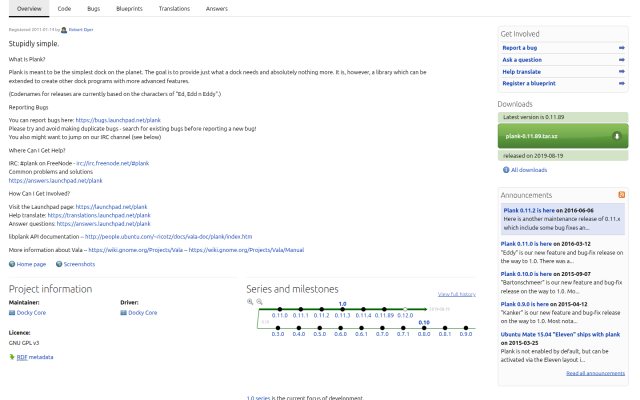This screenshot has width=640, height=400.
Task: Open the Answers tab
Action: pyautogui.click(x=217, y=9)
